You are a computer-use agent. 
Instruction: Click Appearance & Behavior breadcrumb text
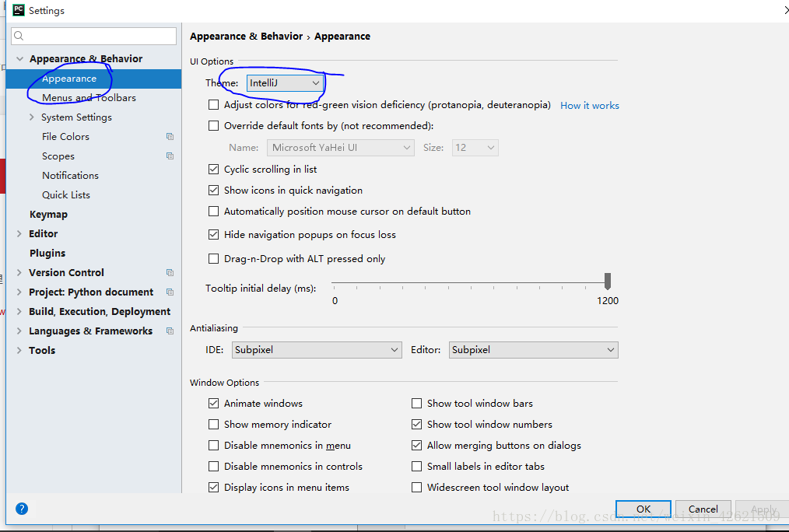[246, 37]
